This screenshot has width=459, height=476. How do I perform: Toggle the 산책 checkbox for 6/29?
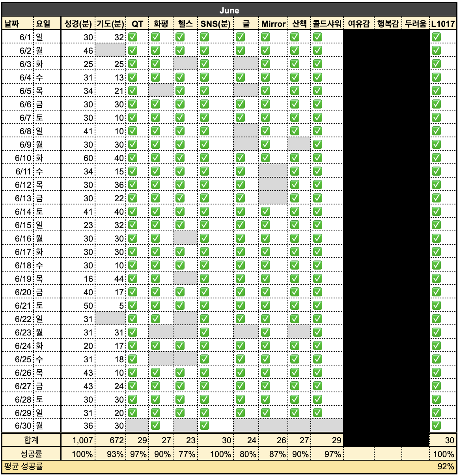click(x=295, y=413)
